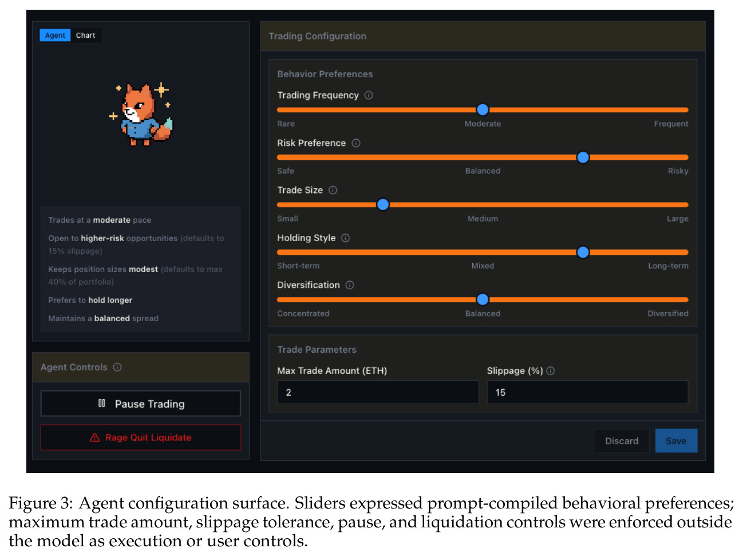Screen dimensions: 743x560
Task: Click the Pause Trading button
Action: tap(141, 404)
